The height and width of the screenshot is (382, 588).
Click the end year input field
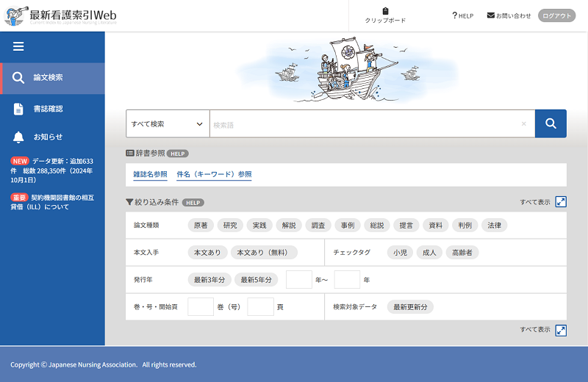point(347,280)
